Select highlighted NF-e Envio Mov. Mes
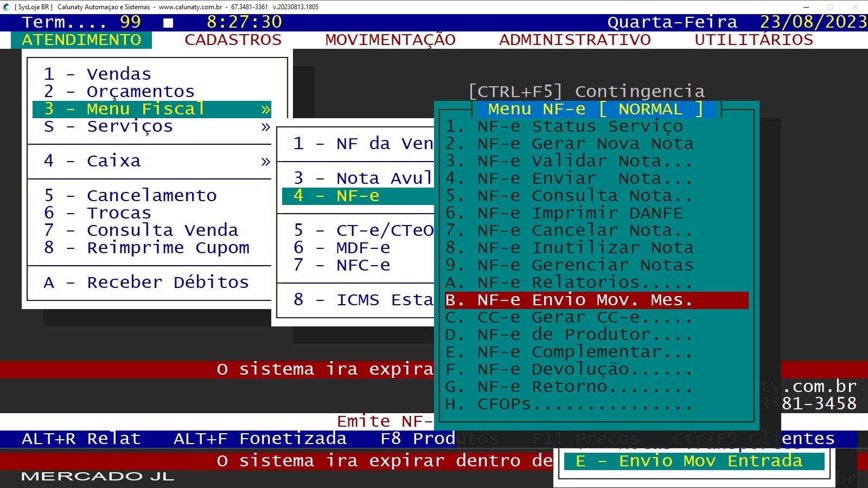 pos(570,300)
